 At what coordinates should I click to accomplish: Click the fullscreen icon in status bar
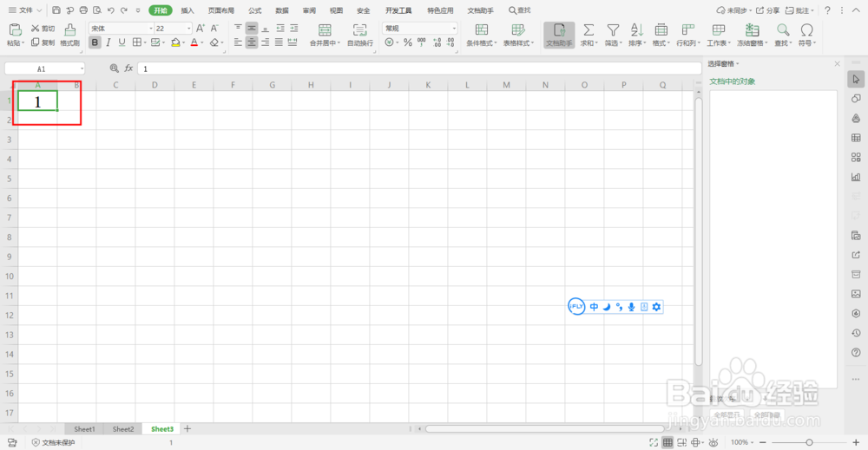point(654,442)
